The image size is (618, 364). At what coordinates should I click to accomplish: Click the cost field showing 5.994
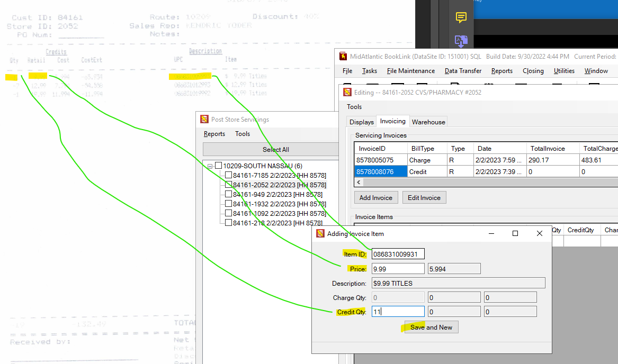(454, 269)
